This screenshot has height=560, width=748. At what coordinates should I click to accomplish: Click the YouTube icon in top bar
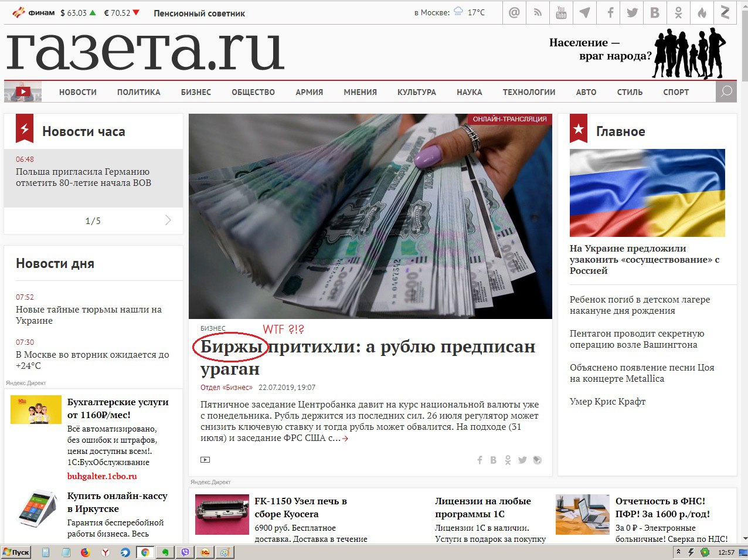pos(561,12)
